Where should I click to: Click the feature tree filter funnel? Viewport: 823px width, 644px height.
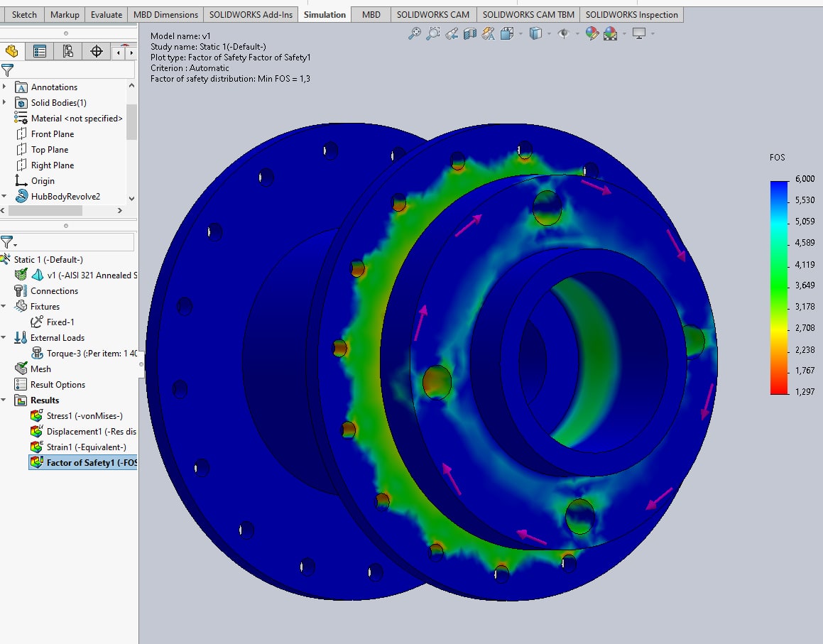pyautogui.click(x=8, y=70)
